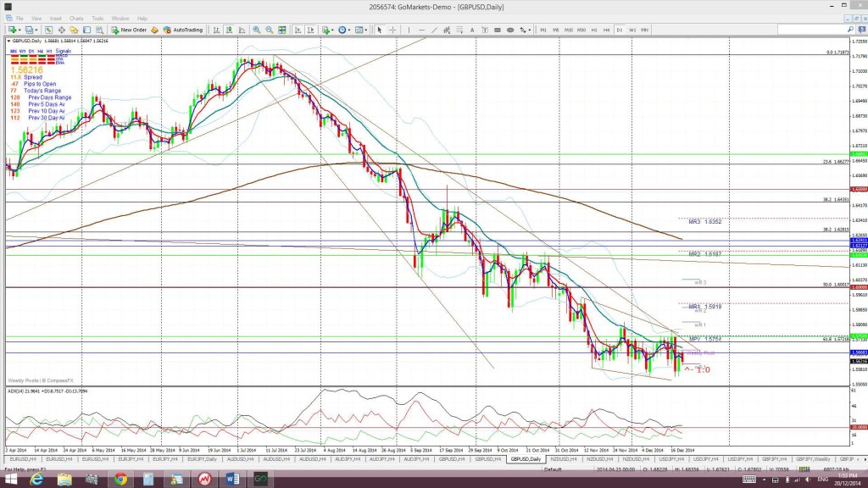
Task: Toggle the H1 timeframe
Action: tap(594, 30)
